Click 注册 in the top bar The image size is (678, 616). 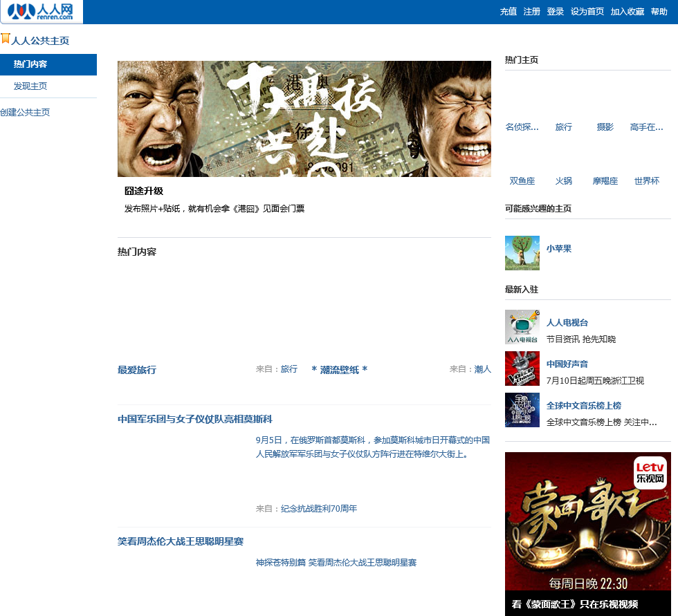531,12
